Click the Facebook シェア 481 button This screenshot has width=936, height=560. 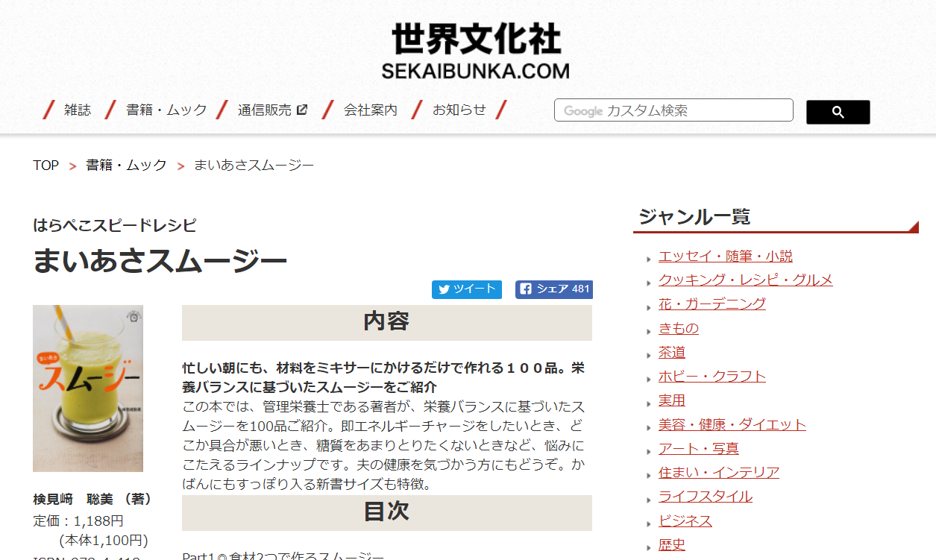[x=554, y=289]
